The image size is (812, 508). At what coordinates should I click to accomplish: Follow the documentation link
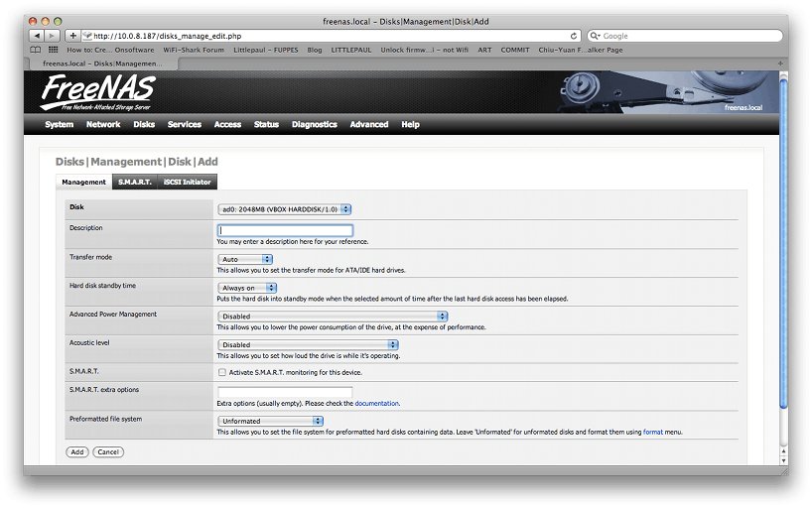pyautogui.click(x=376, y=404)
